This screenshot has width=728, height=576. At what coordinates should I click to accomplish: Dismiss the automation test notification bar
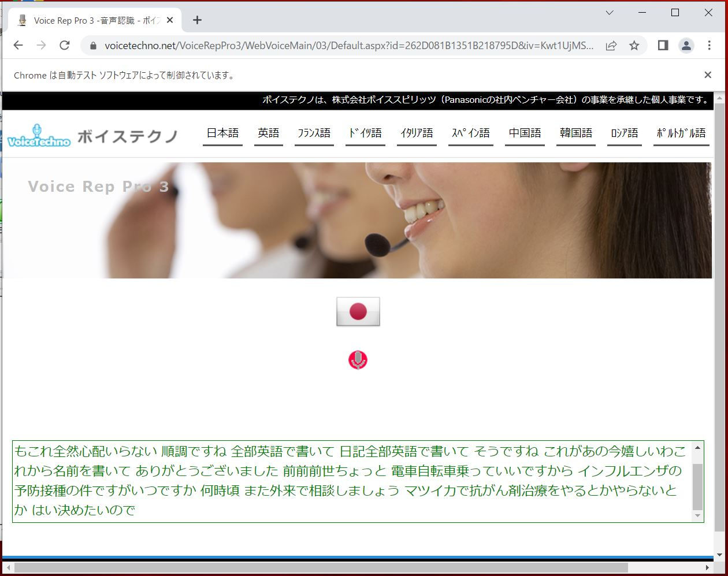[x=708, y=75]
